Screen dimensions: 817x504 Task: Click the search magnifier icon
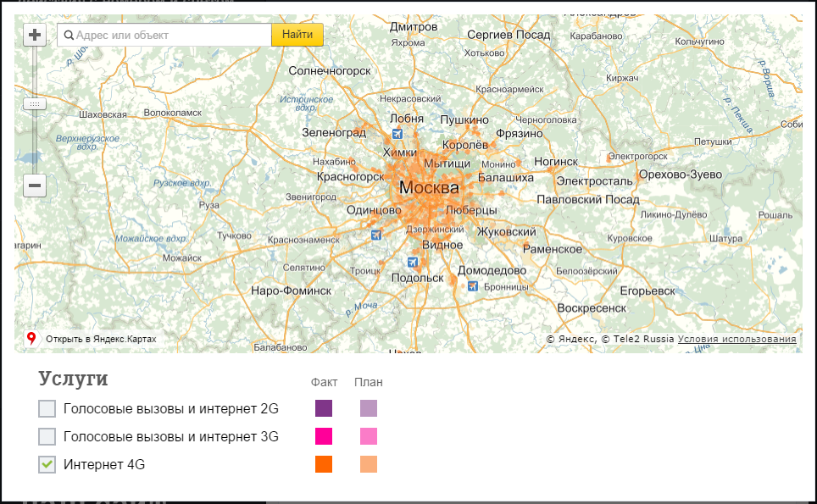69,36
